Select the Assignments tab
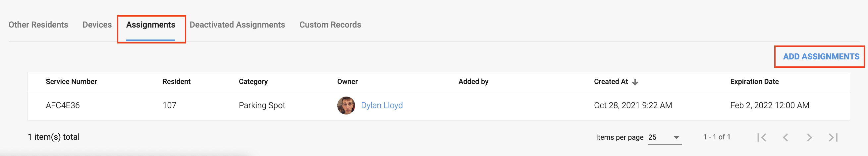The height and width of the screenshot is (156, 868). pos(151,25)
